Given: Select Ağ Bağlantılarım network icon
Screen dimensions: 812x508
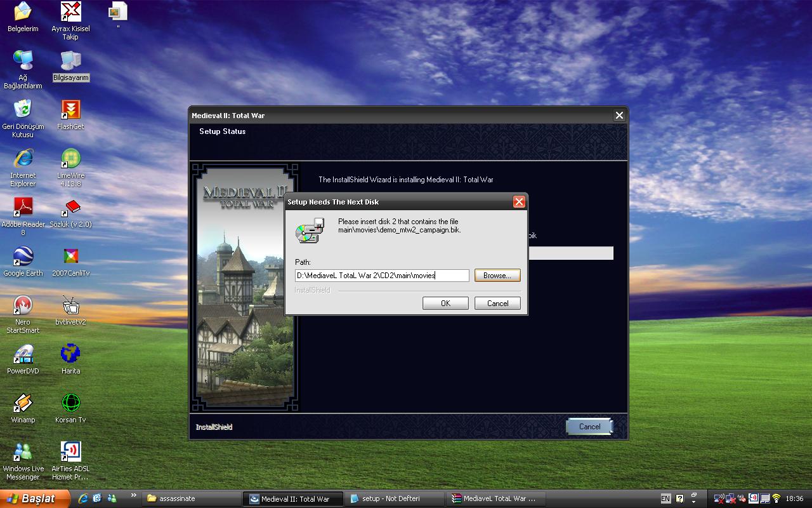Looking at the screenshot, I should click(23, 70).
